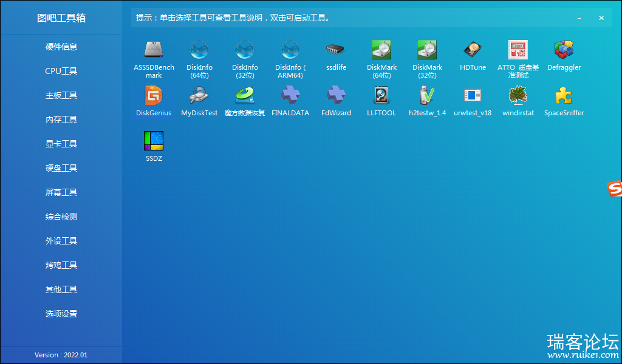Select the ssdlife chip icon
Image resolution: width=622 pixels, height=364 pixels.
click(x=336, y=50)
